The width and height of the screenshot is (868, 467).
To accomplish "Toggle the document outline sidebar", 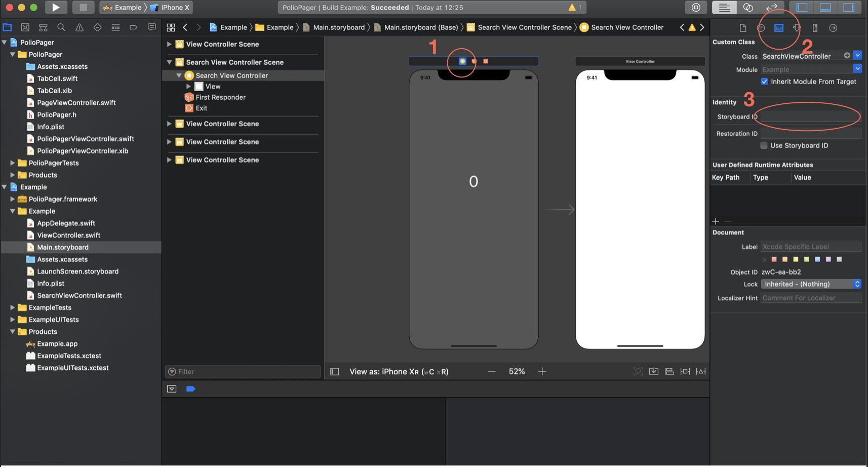I will point(335,371).
